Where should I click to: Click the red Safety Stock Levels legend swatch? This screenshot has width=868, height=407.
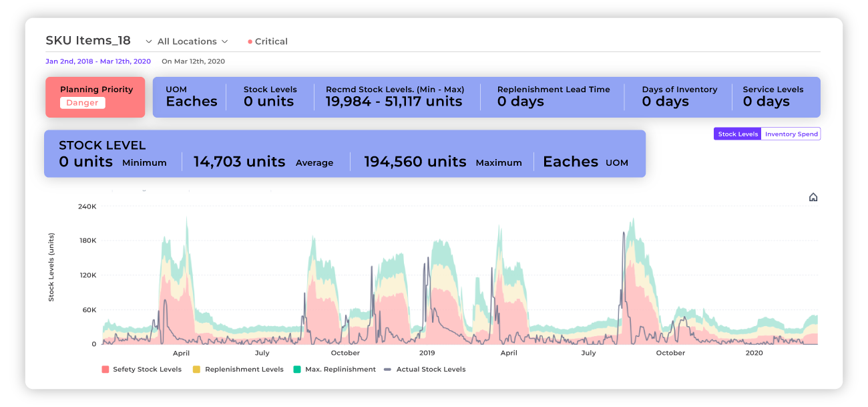pos(105,370)
